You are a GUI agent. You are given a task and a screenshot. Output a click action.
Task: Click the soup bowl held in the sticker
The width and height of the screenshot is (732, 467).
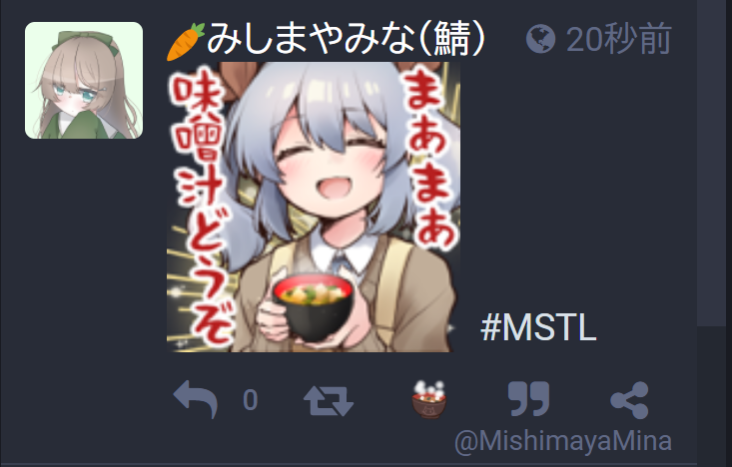[x=313, y=307]
